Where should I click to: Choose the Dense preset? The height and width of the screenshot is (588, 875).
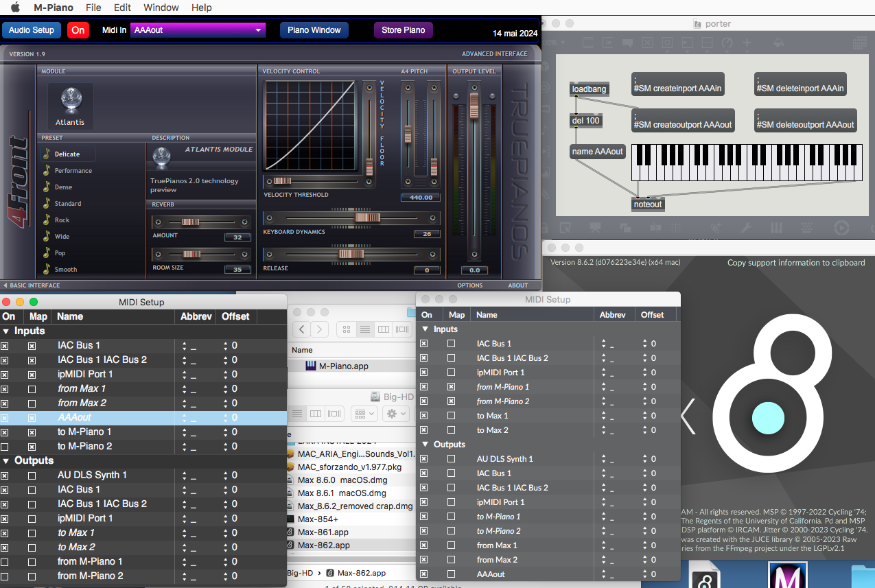[63, 187]
